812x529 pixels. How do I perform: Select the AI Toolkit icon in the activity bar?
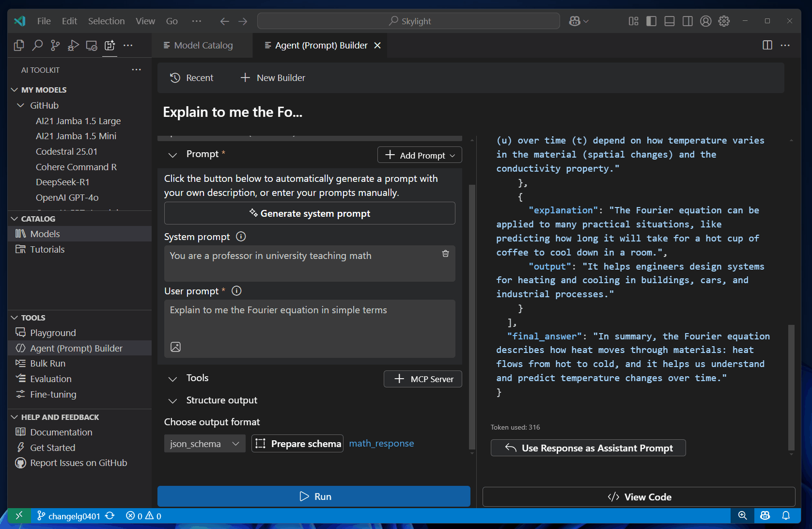[x=109, y=45]
